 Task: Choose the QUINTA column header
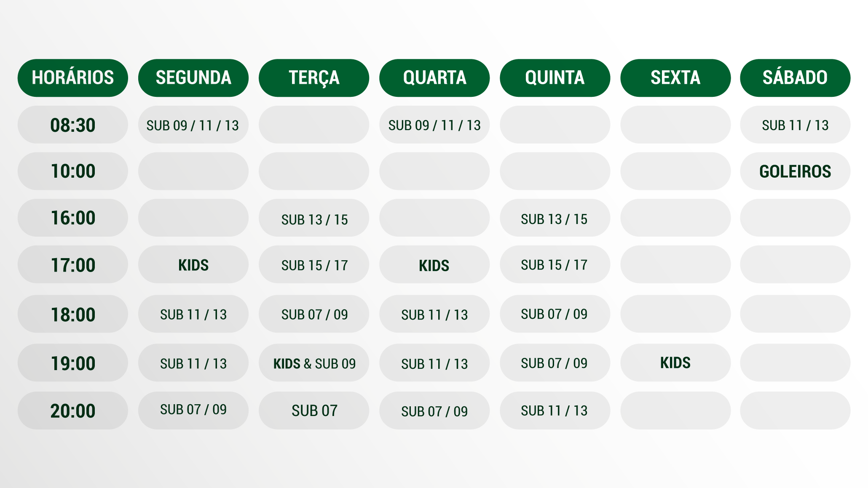coord(555,78)
